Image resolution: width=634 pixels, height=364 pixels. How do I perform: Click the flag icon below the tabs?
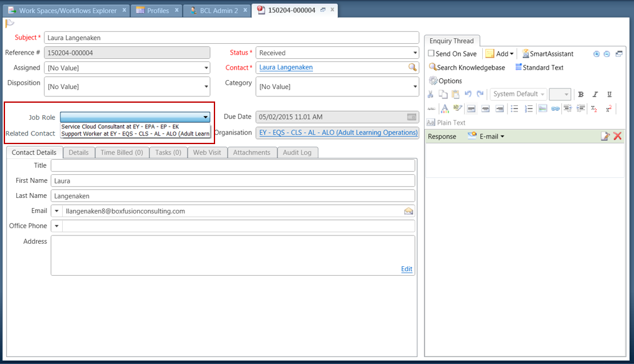(9, 24)
